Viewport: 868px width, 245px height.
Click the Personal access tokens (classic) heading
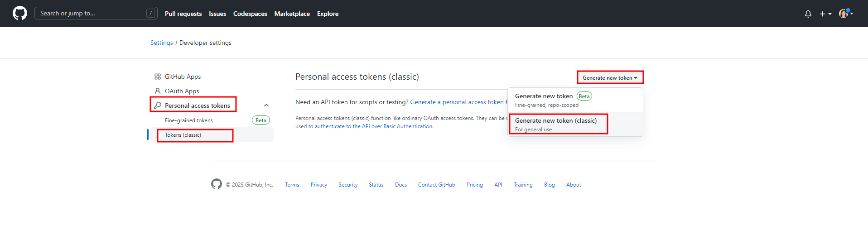(357, 77)
